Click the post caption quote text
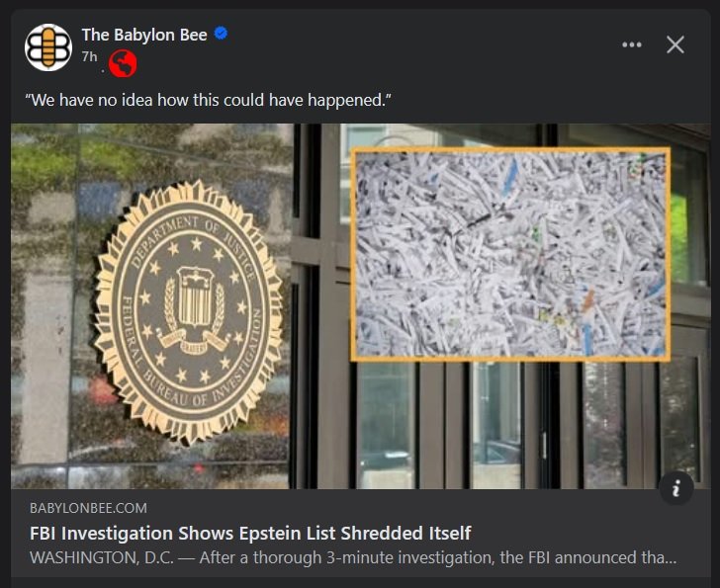 point(208,100)
